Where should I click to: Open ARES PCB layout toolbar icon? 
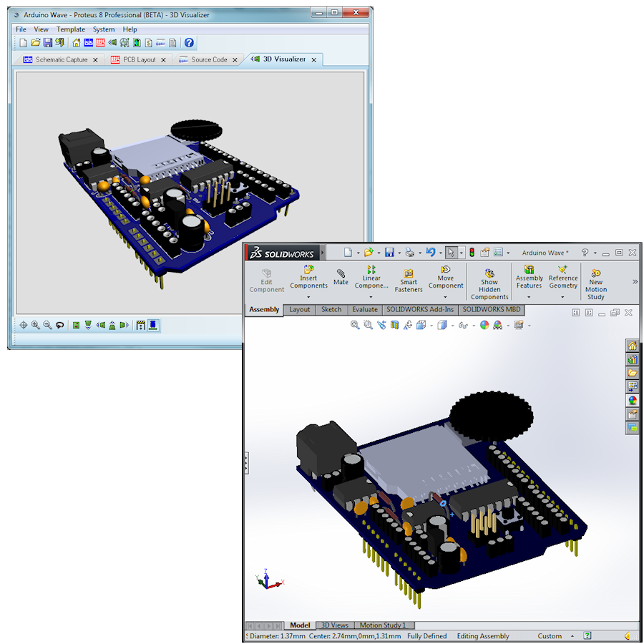pyautogui.click(x=100, y=43)
